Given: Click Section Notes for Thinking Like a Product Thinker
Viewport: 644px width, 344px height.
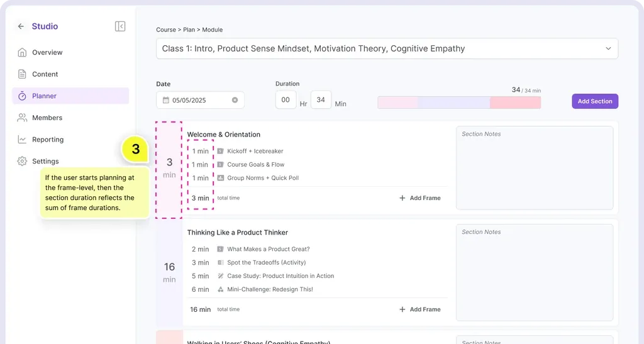Looking at the screenshot, I should 535,272.
